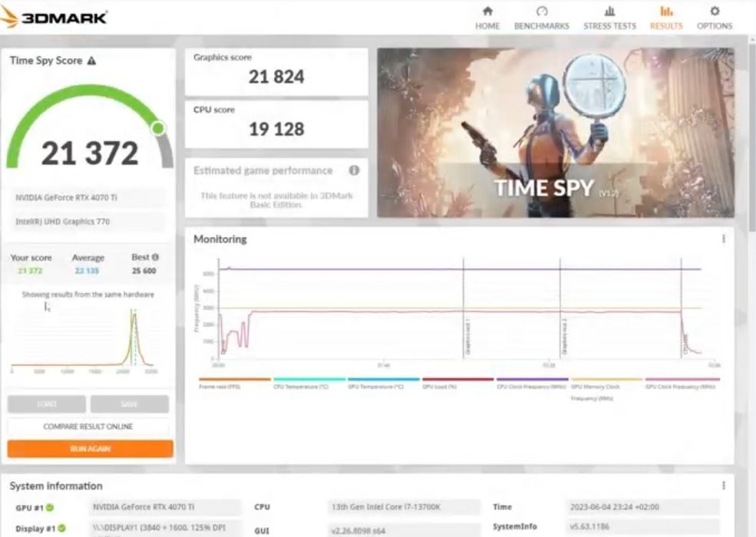Click the Graphics test 1 marker line in the chart
Screen dimensions: 756x537
coord(464,308)
